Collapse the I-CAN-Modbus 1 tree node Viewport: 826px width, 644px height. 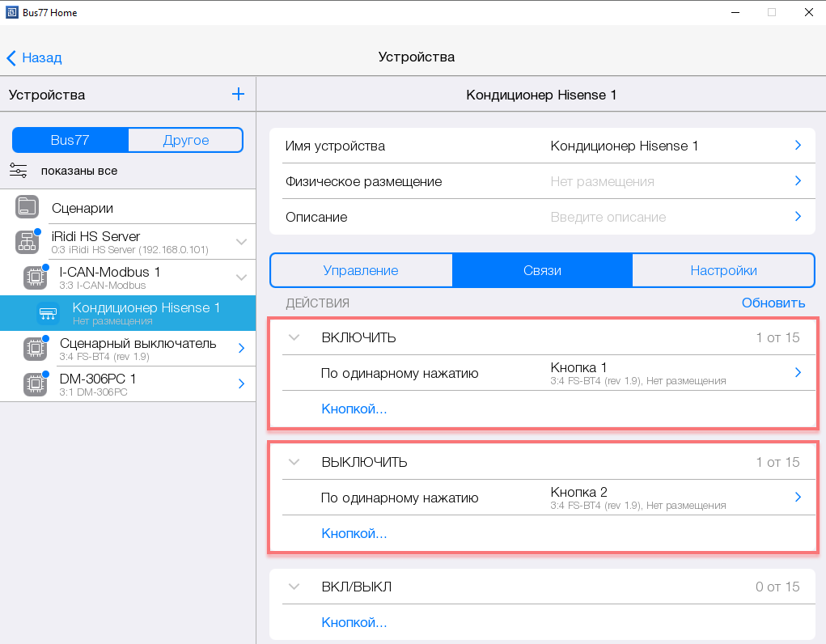(x=241, y=278)
